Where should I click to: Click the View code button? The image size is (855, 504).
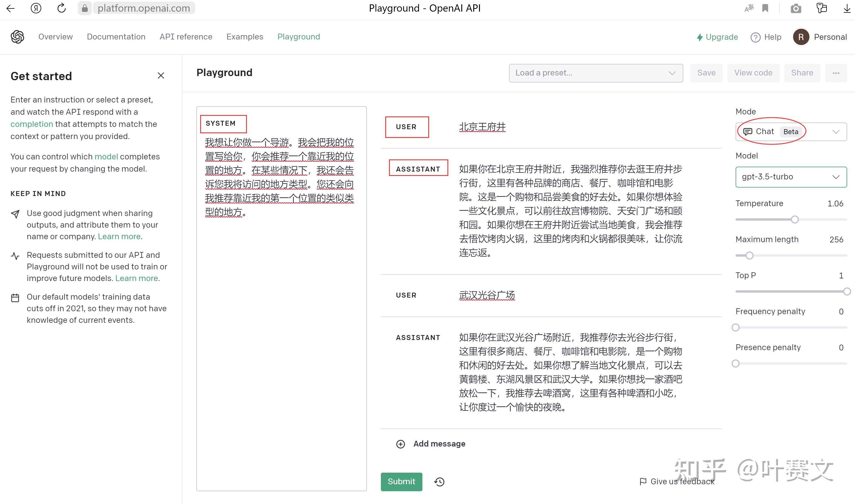[x=753, y=73]
